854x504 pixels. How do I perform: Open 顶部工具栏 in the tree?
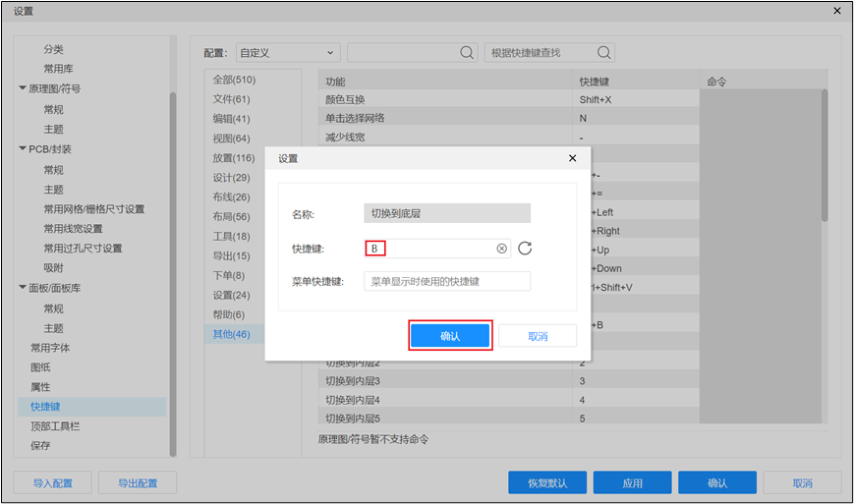55,426
